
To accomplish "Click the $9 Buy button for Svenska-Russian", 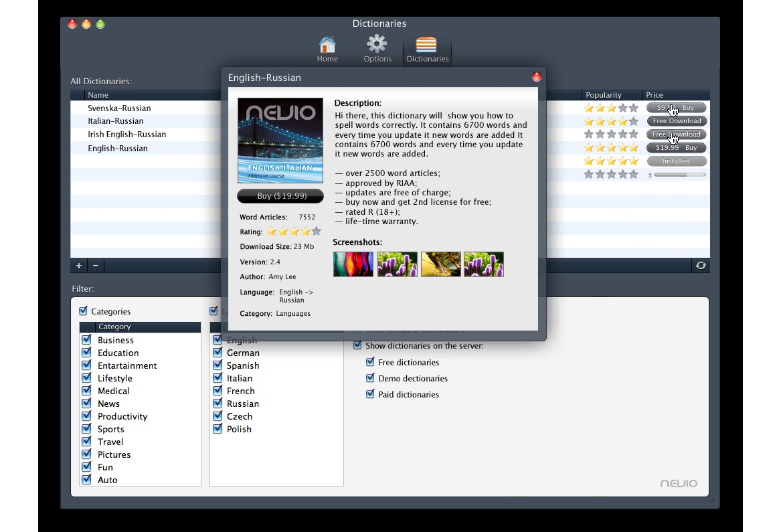I will [x=676, y=107].
